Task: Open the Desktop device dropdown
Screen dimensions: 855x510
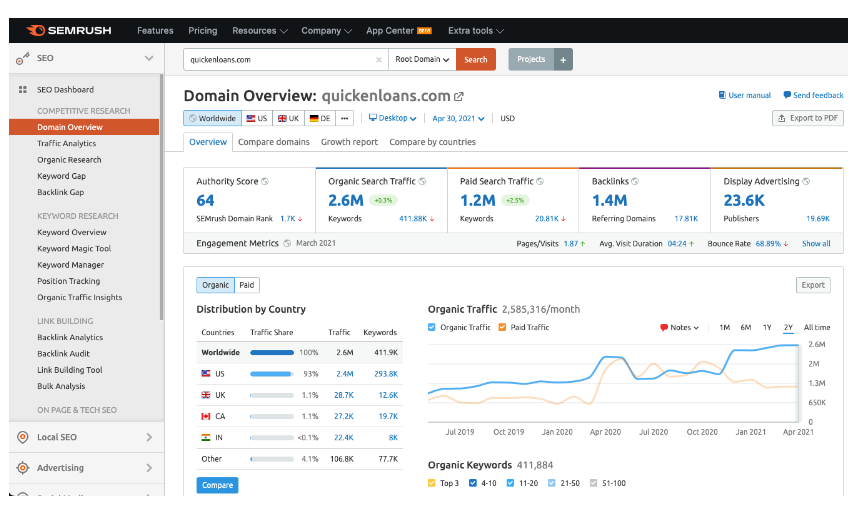Action: click(x=392, y=118)
